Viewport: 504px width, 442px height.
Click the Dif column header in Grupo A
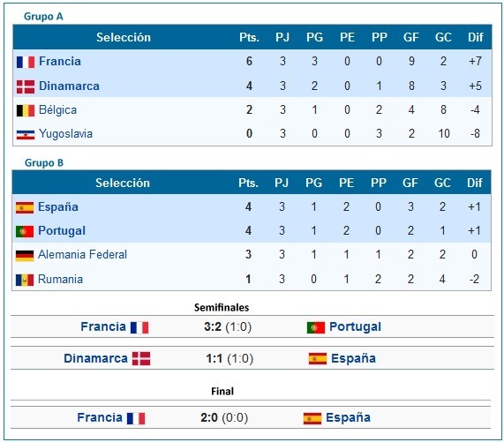[x=476, y=37]
